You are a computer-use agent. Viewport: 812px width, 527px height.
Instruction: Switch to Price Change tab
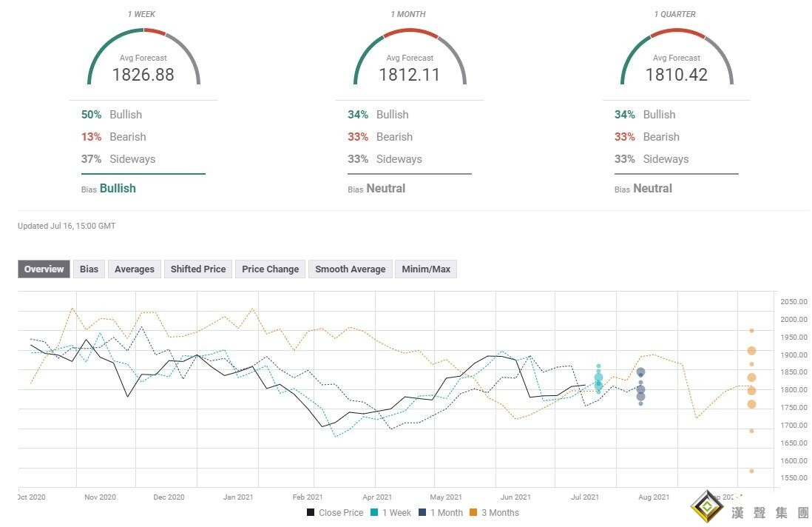pos(271,269)
